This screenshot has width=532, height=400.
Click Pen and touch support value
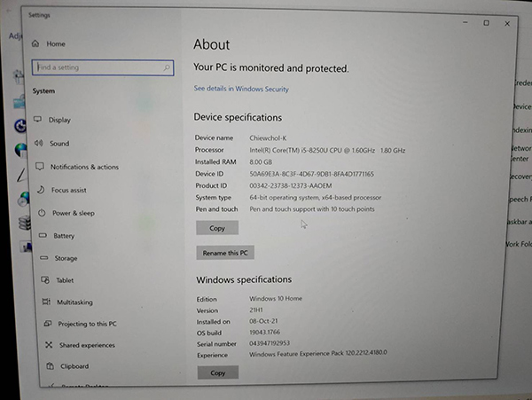pyautogui.click(x=312, y=209)
